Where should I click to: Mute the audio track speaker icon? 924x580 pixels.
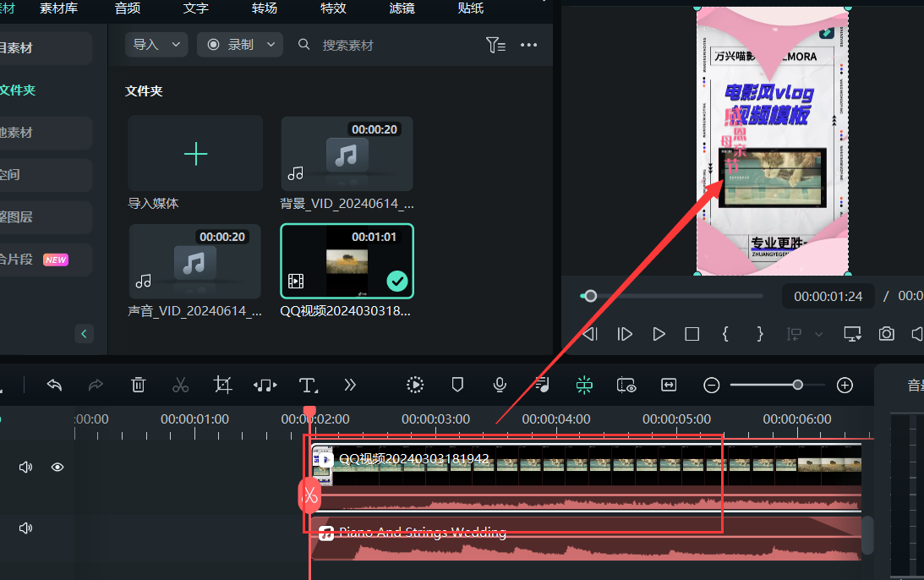(25, 527)
